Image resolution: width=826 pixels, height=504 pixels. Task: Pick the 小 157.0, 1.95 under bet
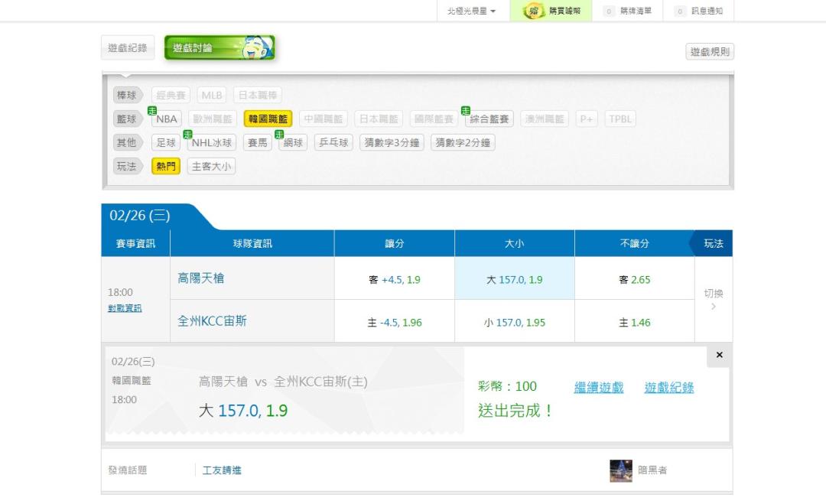tap(515, 322)
